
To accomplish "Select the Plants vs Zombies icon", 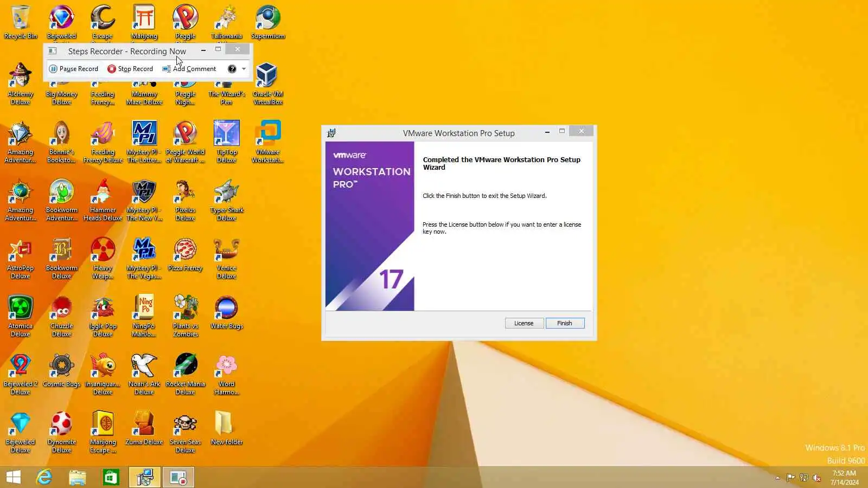I will [x=186, y=316].
